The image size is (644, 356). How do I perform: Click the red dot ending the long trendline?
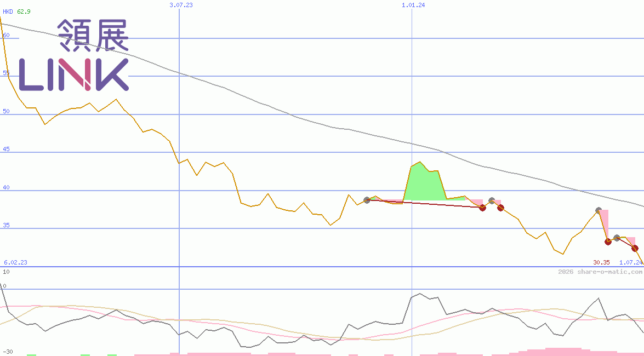(482, 208)
